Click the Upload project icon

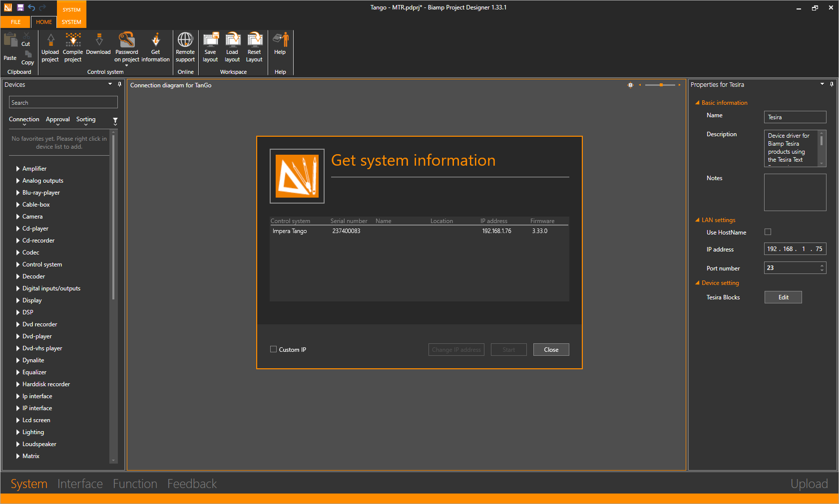coord(50,41)
